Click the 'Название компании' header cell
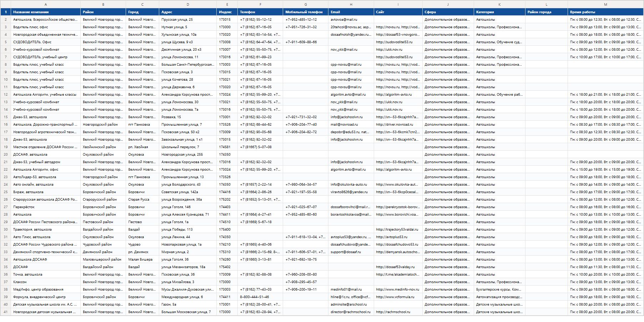Screen dimensions: 644x322 tap(46, 12)
